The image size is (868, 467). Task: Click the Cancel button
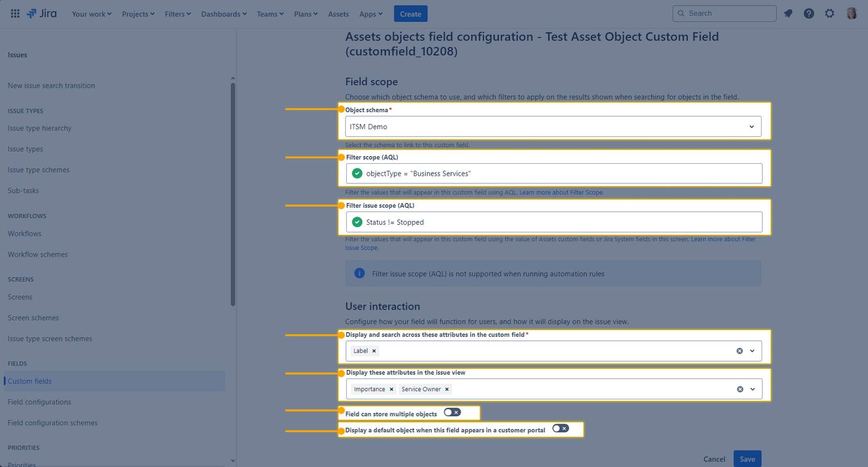pos(714,459)
